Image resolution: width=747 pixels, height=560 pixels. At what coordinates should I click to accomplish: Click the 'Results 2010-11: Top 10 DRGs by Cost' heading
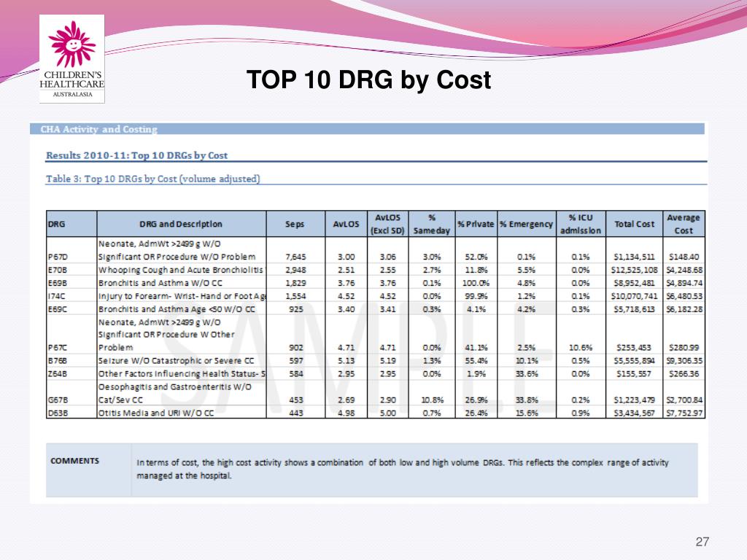tap(137, 155)
